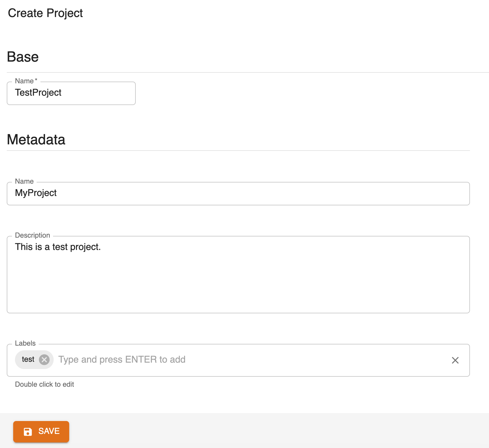The width and height of the screenshot is (489, 448).
Task: Select the TestProject name field
Action: coord(71,93)
